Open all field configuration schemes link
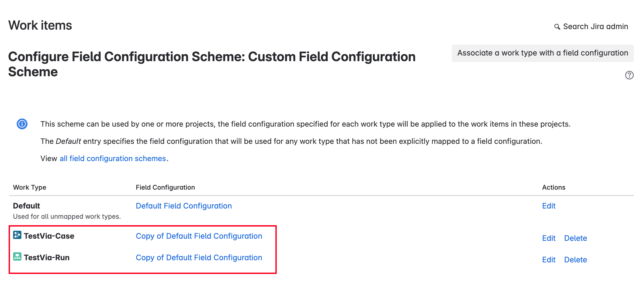Viewport: 644px width, 285px height. point(113,158)
